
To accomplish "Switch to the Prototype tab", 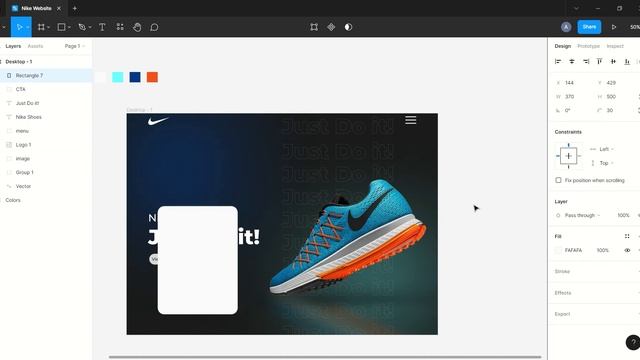I will (x=589, y=46).
